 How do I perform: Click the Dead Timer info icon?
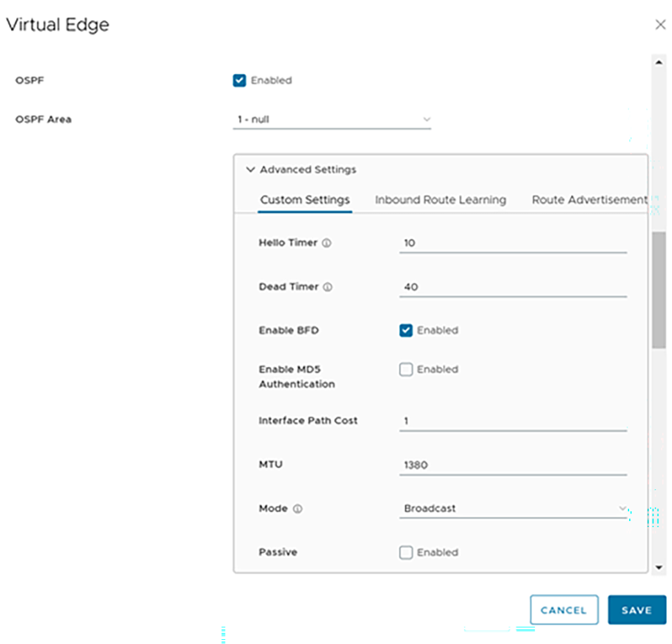(328, 287)
